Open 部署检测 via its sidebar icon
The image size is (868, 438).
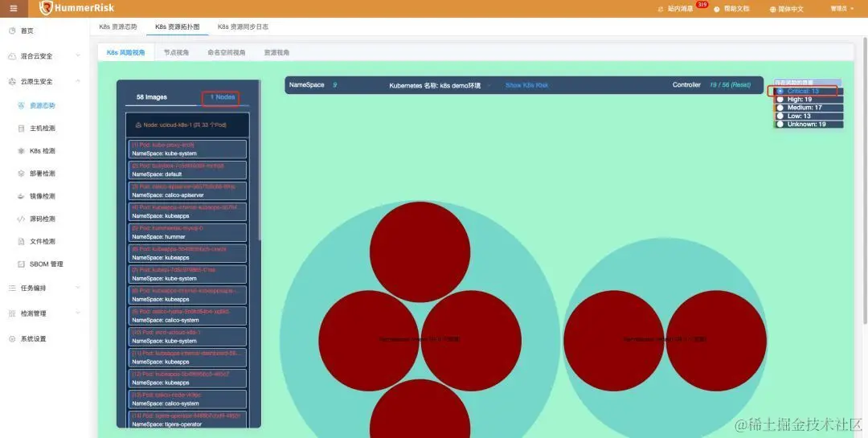21,174
